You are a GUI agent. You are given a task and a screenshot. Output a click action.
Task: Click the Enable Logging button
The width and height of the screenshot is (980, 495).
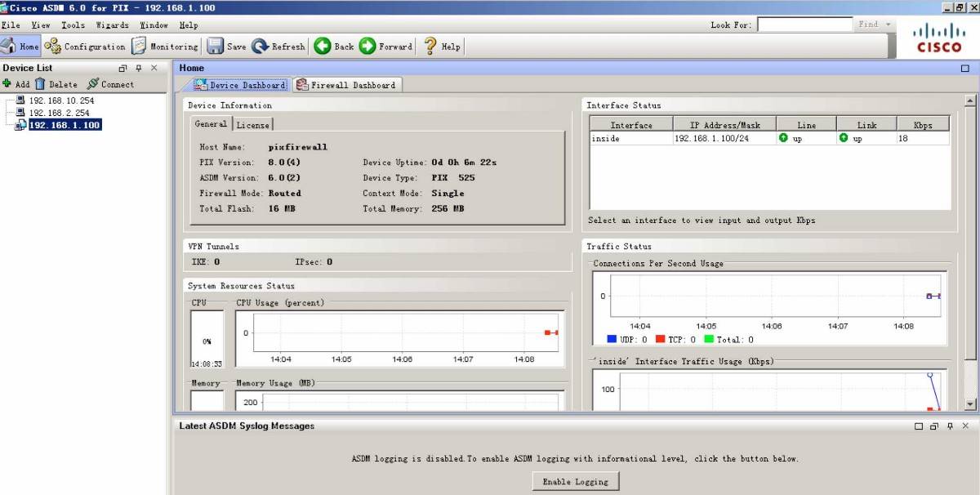[x=576, y=481]
